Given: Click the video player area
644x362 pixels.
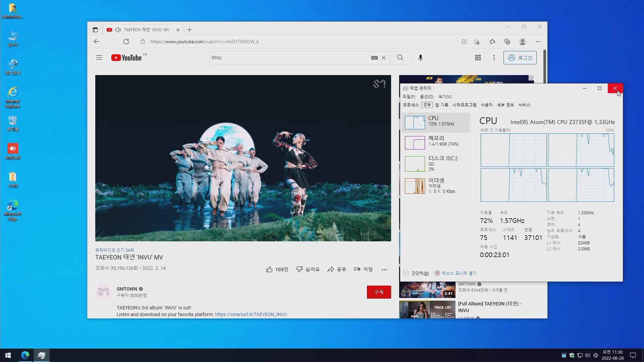Looking at the screenshot, I should point(243,158).
